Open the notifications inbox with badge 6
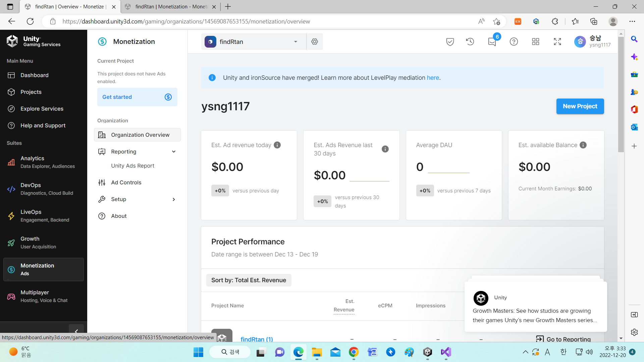Screen dimensions: 644x362 492,42
